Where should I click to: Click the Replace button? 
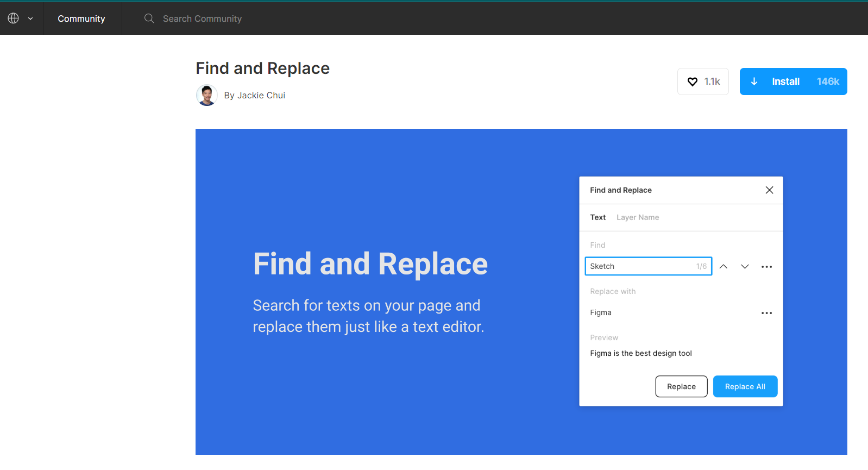pyautogui.click(x=681, y=386)
